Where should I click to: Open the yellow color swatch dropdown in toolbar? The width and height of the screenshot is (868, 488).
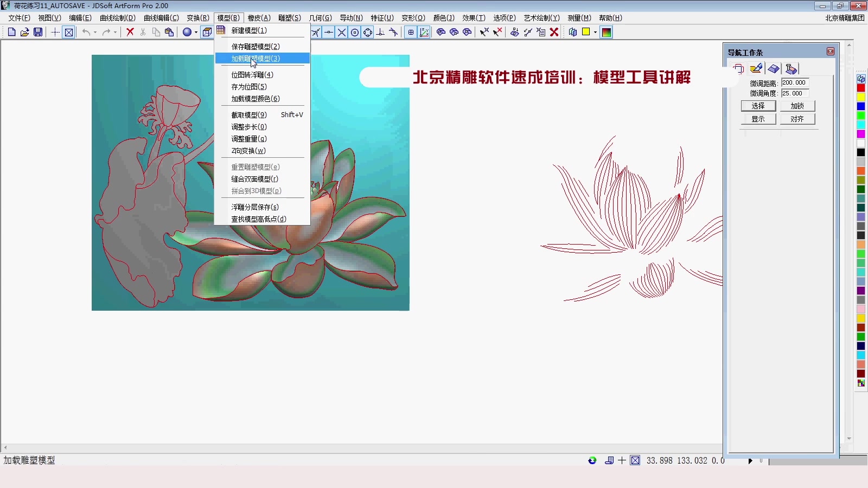tap(595, 32)
